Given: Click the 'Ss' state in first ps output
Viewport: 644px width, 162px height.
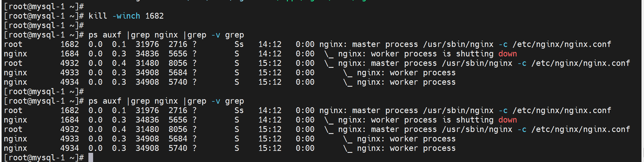Looking at the screenshot, I should 239,44.
